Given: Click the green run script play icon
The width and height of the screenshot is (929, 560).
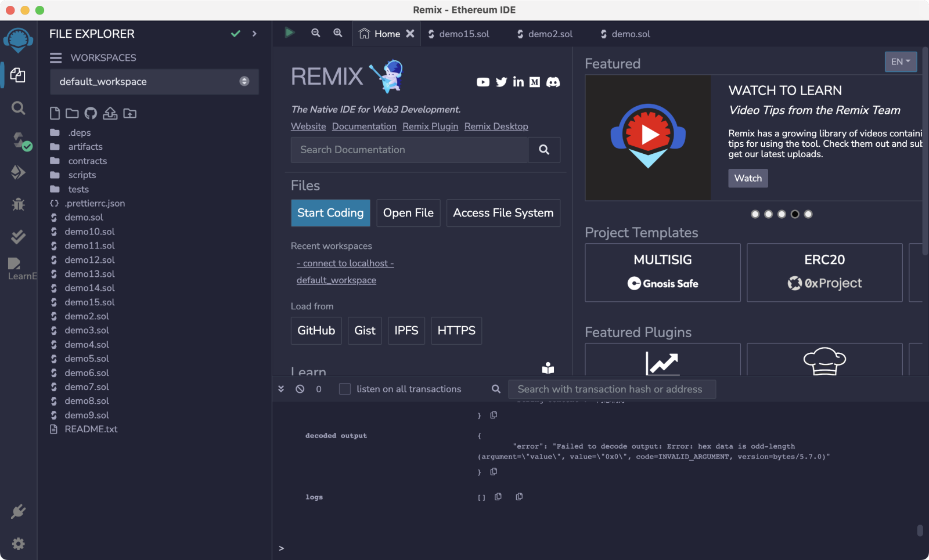Looking at the screenshot, I should (x=289, y=33).
